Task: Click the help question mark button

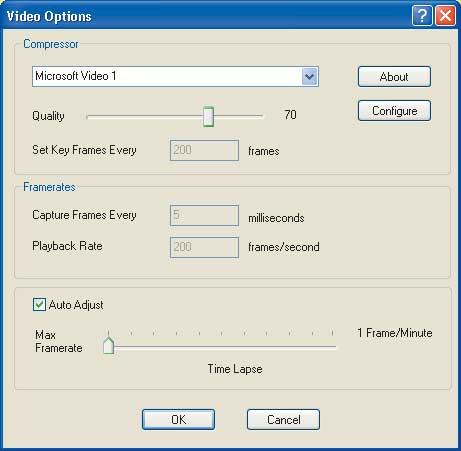Action: pyautogui.click(x=422, y=16)
